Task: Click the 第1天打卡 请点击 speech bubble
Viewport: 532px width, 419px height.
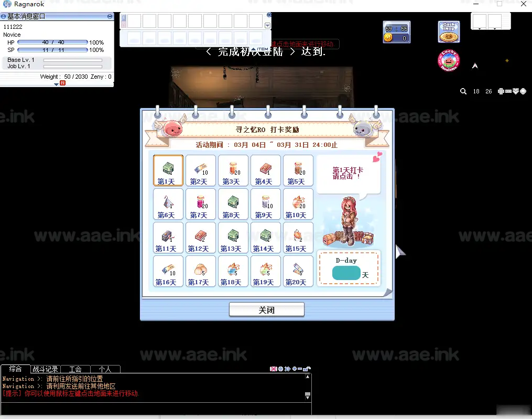Action: click(x=349, y=175)
